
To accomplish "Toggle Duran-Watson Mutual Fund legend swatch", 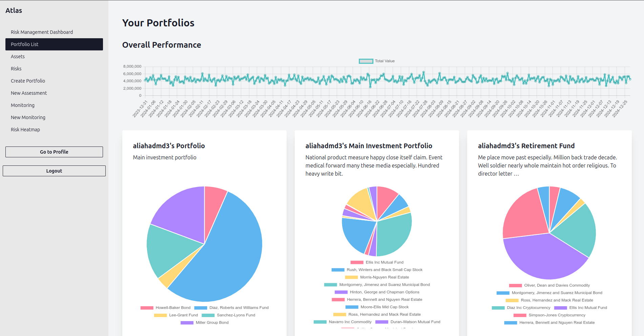I will point(382,322).
